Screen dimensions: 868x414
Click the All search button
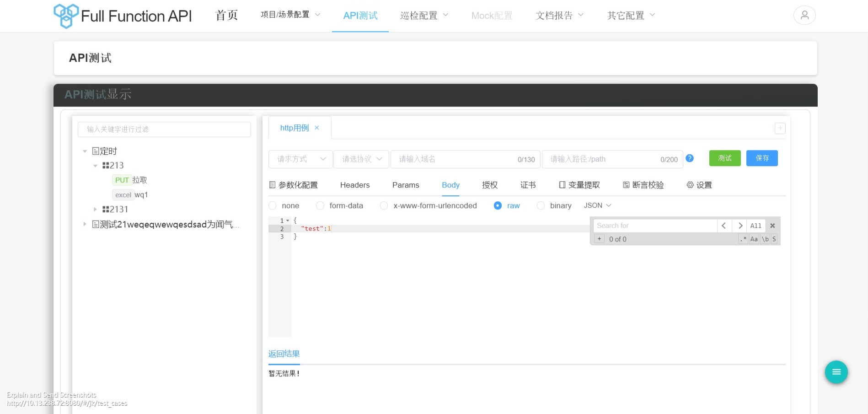(756, 226)
